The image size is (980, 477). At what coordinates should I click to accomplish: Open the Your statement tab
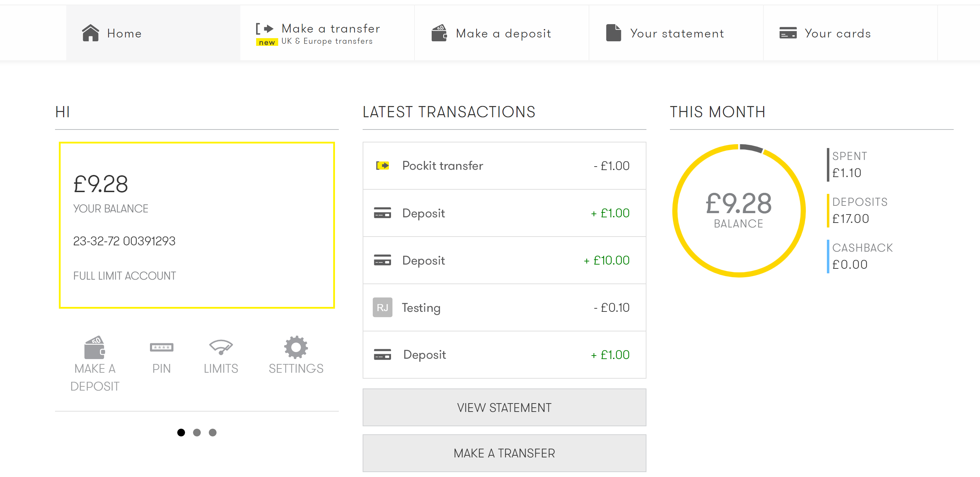(x=676, y=33)
